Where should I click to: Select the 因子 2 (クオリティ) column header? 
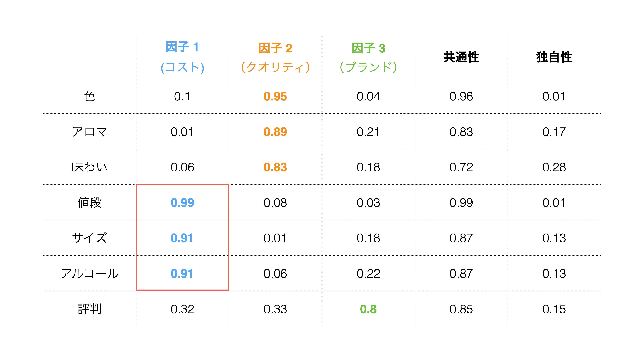coord(275,57)
